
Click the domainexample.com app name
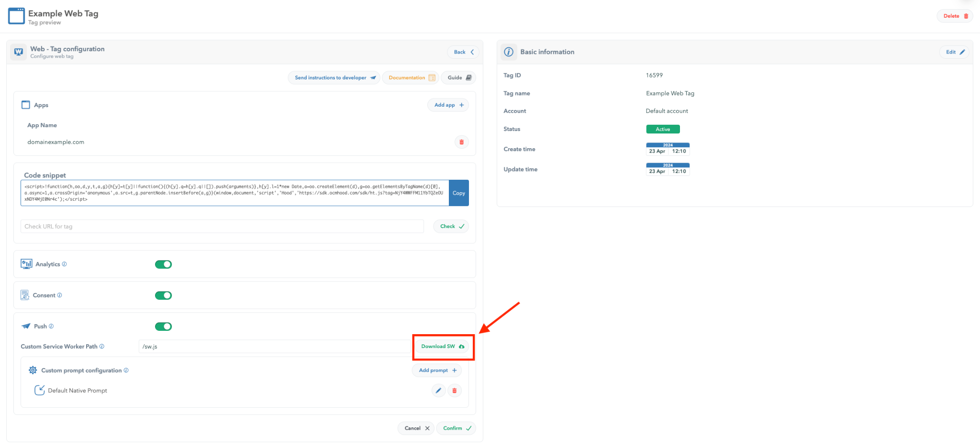click(56, 142)
